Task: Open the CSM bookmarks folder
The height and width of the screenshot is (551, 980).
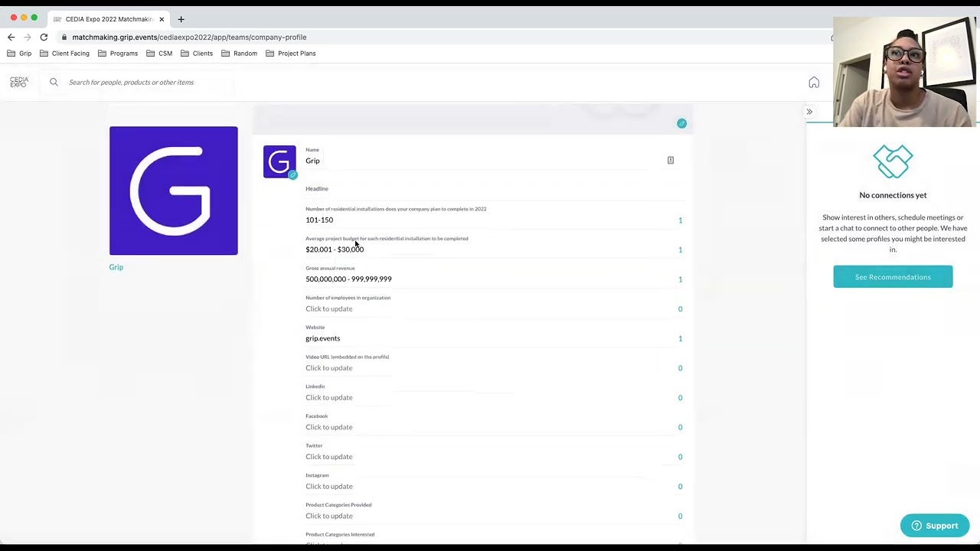Action: 159,54
